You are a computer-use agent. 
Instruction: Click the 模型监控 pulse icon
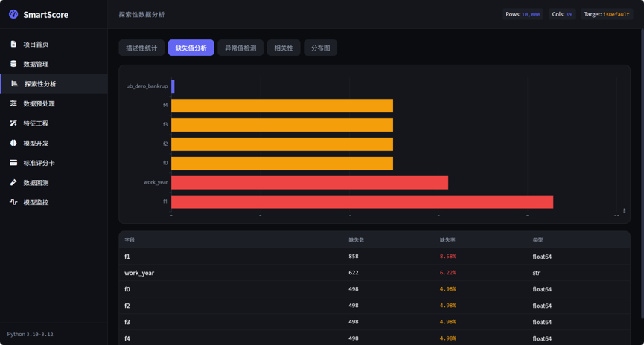tap(13, 201)
